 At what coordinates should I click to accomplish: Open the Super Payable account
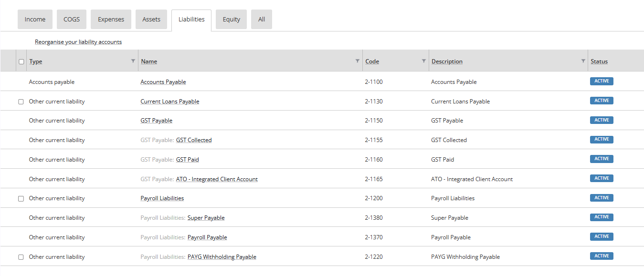(x=206, y=218)
